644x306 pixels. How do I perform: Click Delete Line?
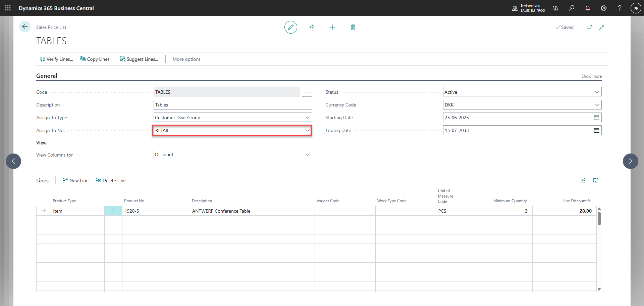pos(111,180)
